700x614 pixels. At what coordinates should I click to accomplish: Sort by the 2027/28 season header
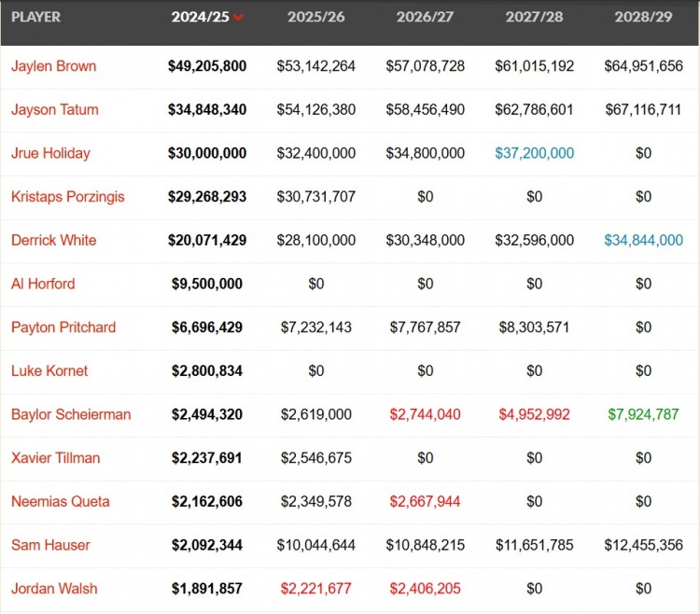pos(534,17)
